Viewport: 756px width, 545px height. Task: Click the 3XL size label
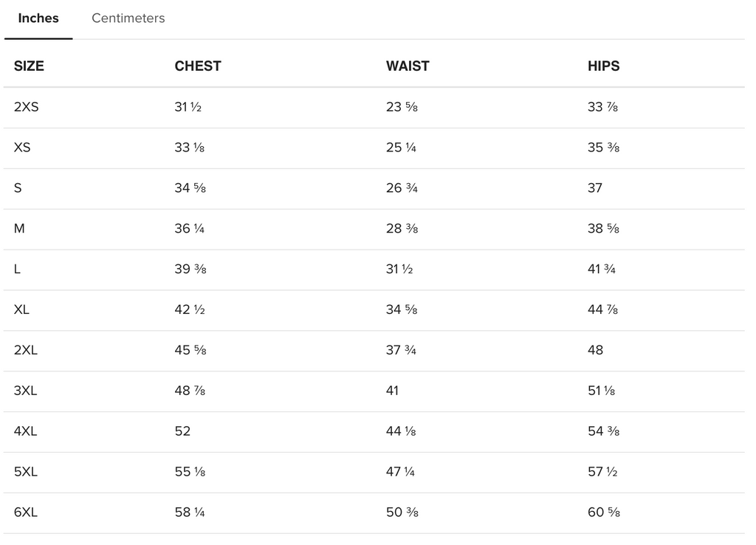[26, 391]
